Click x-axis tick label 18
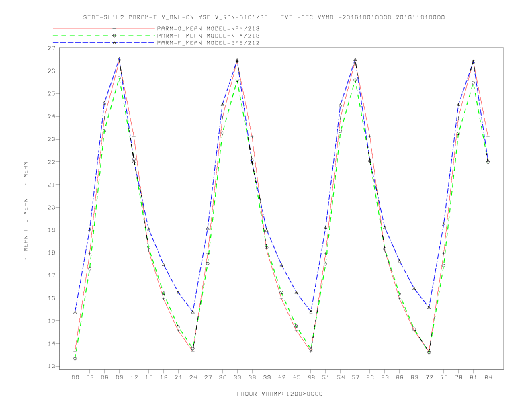The width and height of the screenshot is (532, 411). click(x=163, y=377)
